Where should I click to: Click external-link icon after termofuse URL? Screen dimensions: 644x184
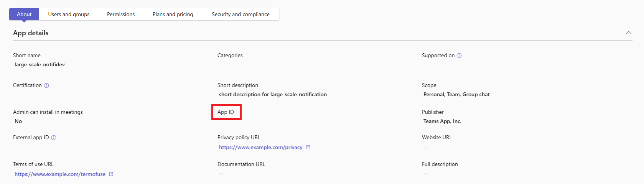[111, 174]
